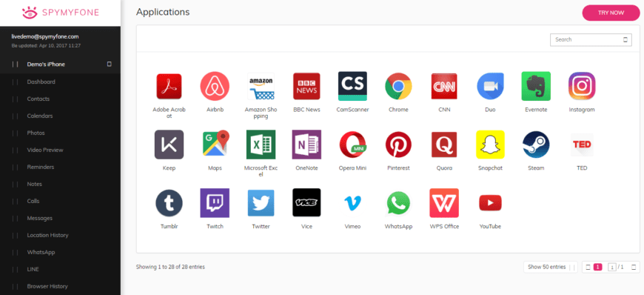Open the Show 50 entries dropdown

pos(550,267)
